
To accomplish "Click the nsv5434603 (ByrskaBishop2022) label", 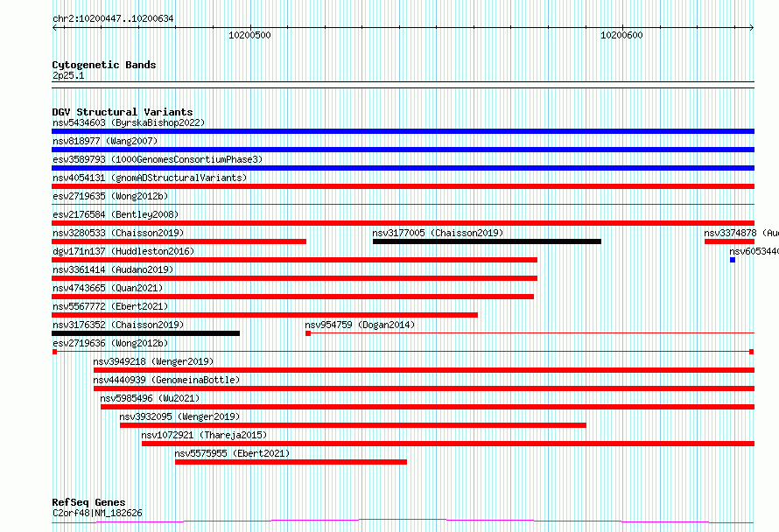I will tap(129, 122).
